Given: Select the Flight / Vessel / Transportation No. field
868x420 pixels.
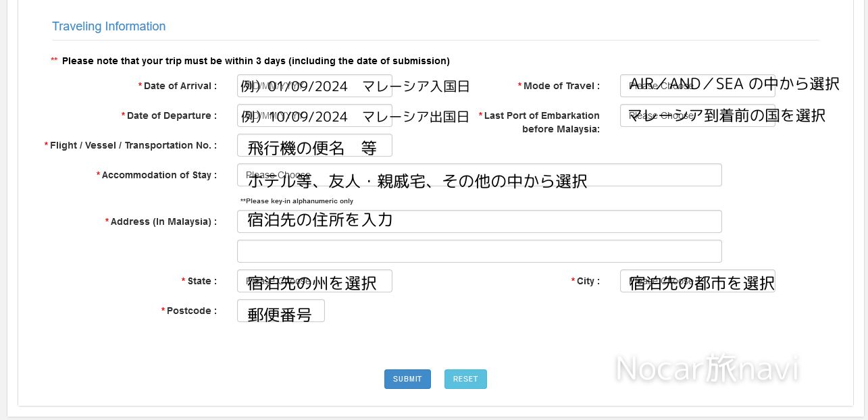Looking at the screenshot, I should tap(314, 145).
